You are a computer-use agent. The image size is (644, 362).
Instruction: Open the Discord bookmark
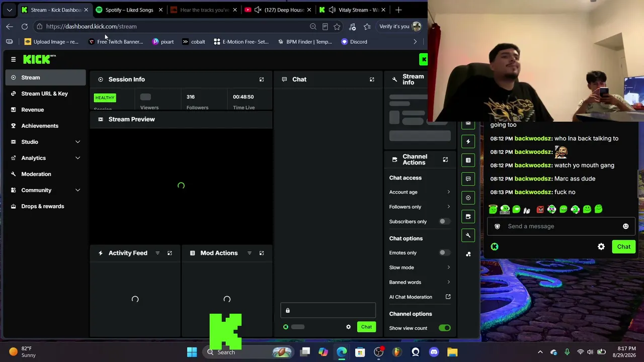pyautogui.click(x=354, y=42)
